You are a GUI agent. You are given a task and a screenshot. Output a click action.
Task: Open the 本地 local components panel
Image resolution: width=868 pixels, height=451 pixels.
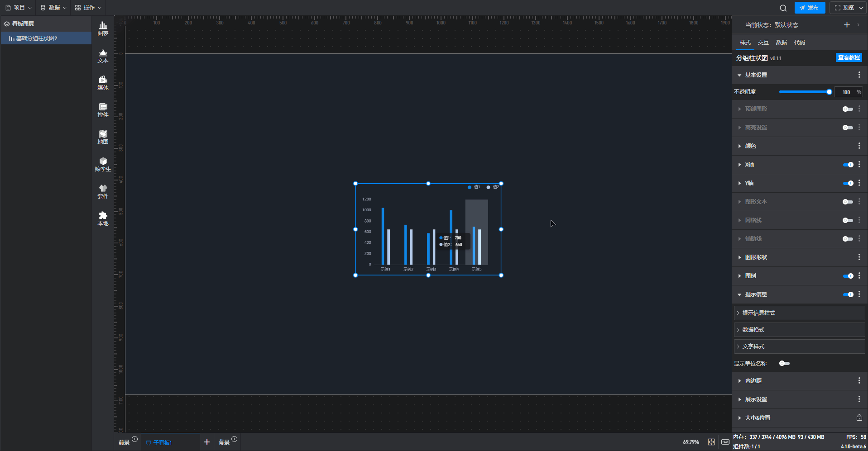pos(103,219)
